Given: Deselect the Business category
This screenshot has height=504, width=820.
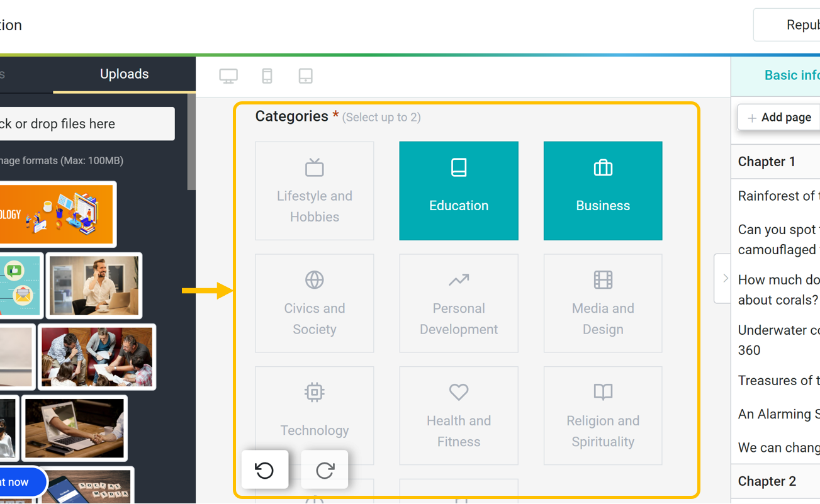Looking at the screenshot, I should [x=603, y=191].
